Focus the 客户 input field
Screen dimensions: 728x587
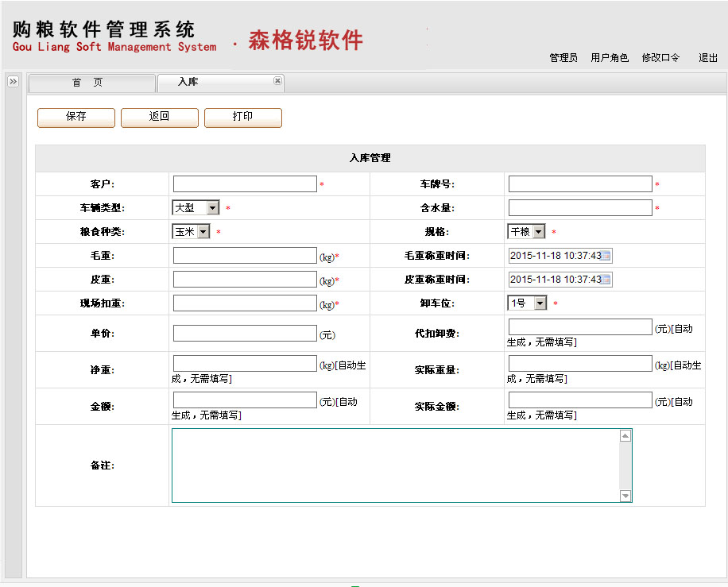point(245,184)
